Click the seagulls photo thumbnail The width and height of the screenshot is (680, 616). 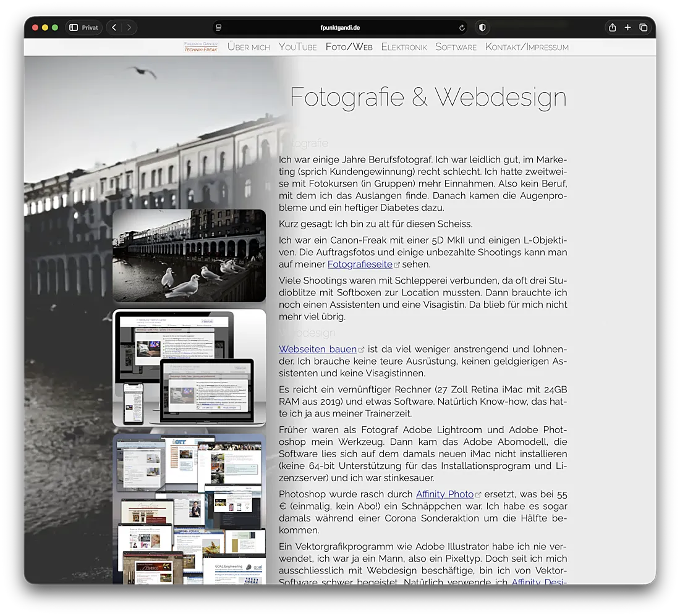tap(189, 256)
